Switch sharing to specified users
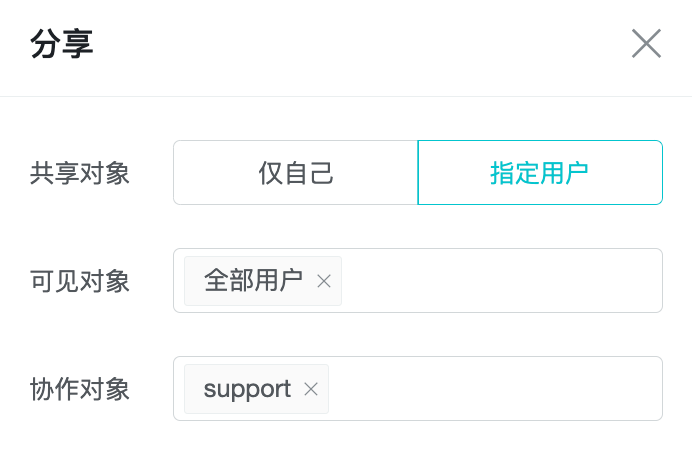The width and height of the screenshot is (692, 462). (x=540, y=173)
